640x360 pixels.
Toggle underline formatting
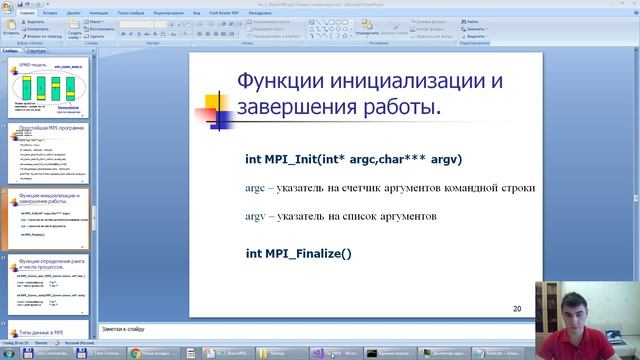pos(139,34)
